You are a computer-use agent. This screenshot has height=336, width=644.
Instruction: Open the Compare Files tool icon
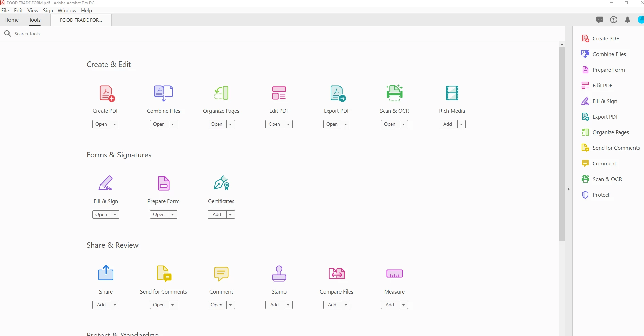tap(337, 273)
